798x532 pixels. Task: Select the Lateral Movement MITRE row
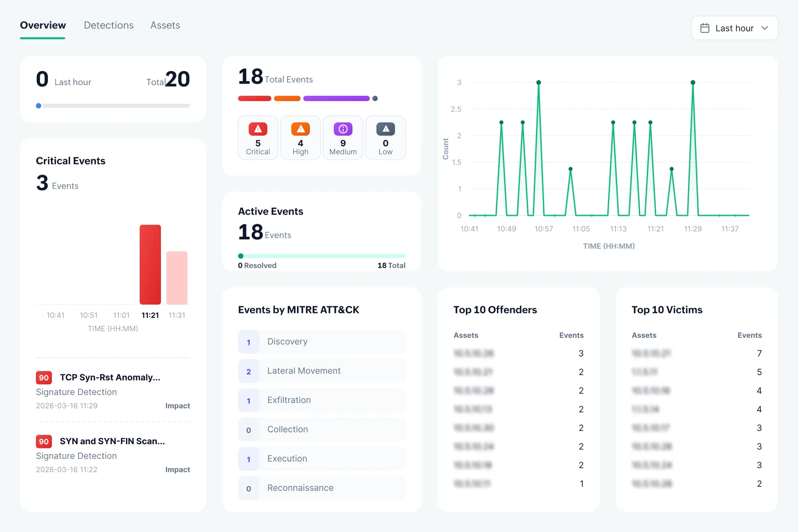coord(321,371)
